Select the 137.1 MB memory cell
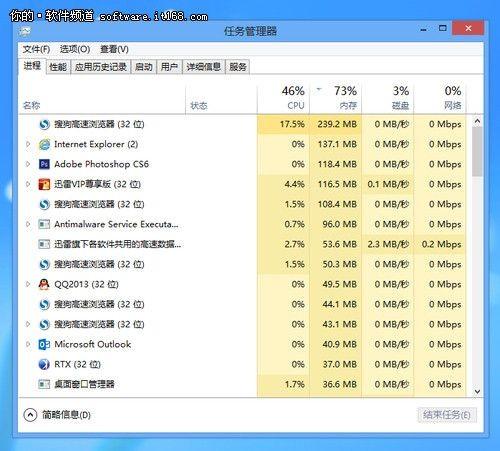Screen dimensions: 500x451 pos(336,144)
